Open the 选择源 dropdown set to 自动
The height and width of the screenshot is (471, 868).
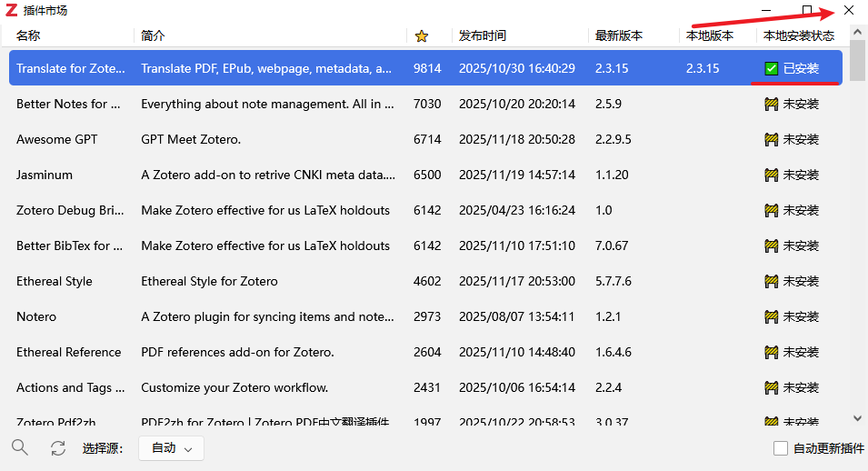(x=171, y=448)
